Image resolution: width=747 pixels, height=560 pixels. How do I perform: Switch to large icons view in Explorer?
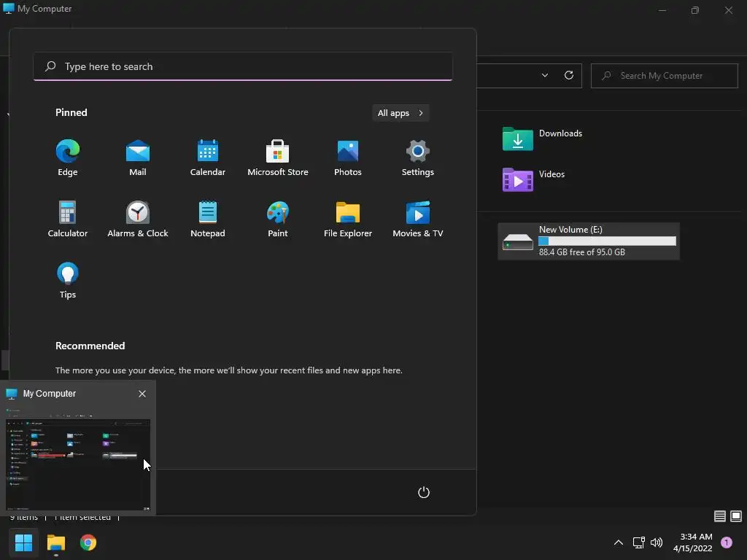(736, 516)
